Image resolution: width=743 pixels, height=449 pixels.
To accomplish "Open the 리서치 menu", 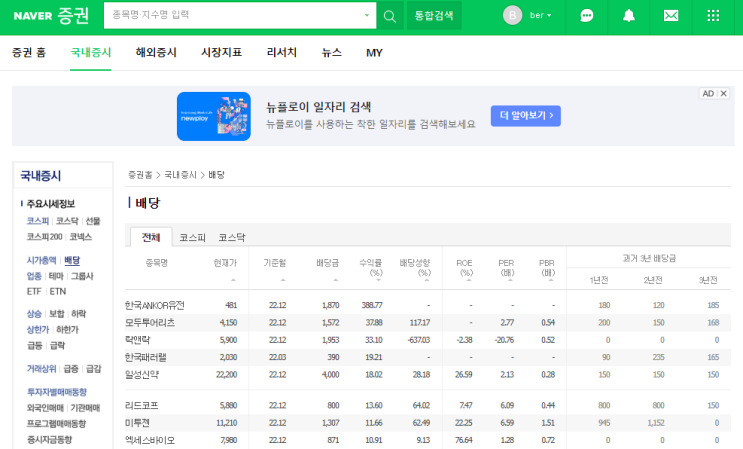I will tap(281, 53).
